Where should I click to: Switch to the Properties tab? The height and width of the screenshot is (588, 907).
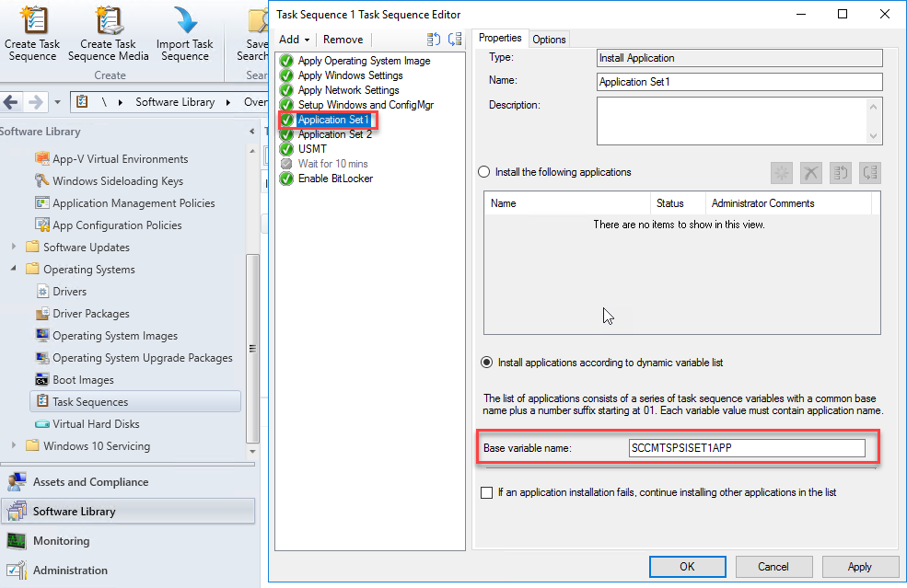[x=500, y=39]
